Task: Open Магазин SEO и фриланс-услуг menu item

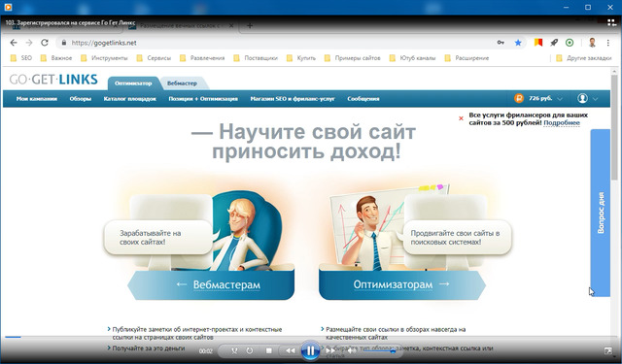Action: 293,99
